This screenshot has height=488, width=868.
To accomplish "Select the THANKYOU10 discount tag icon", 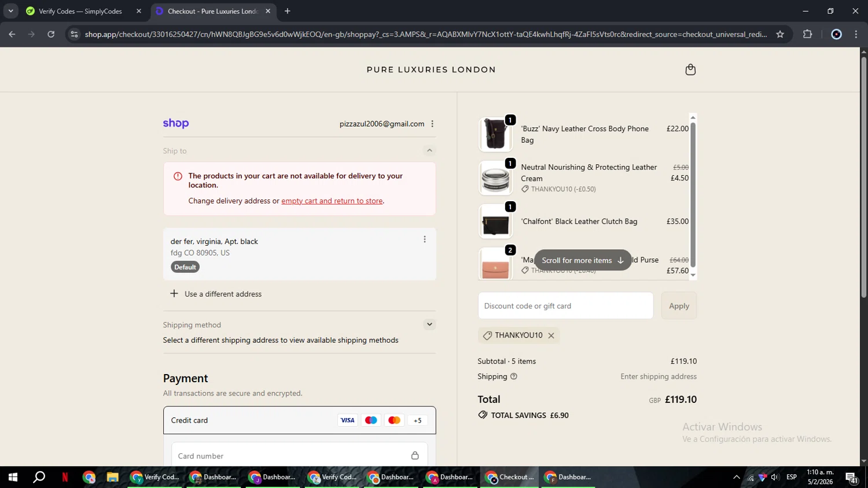I will 487,335.
